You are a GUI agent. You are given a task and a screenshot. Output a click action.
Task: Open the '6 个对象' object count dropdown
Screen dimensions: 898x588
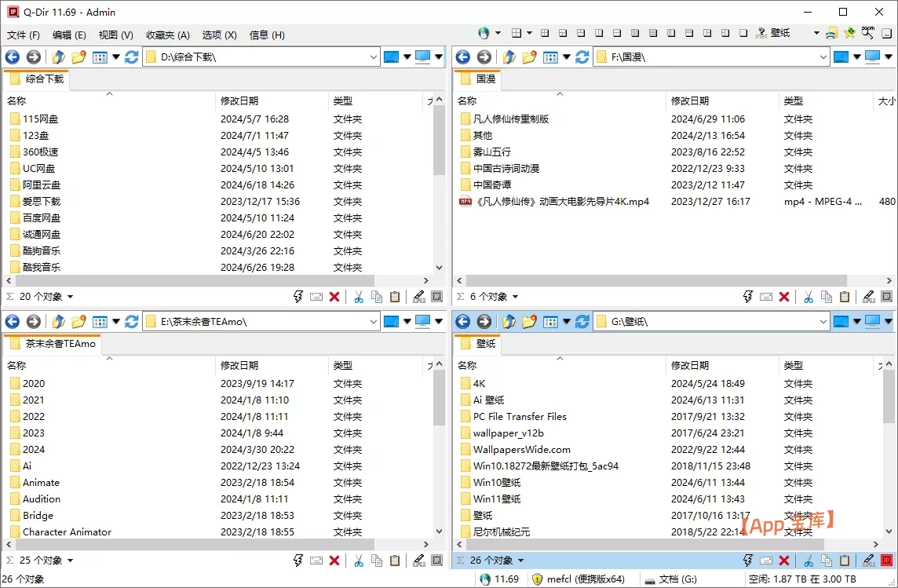[x=488, y=297]
